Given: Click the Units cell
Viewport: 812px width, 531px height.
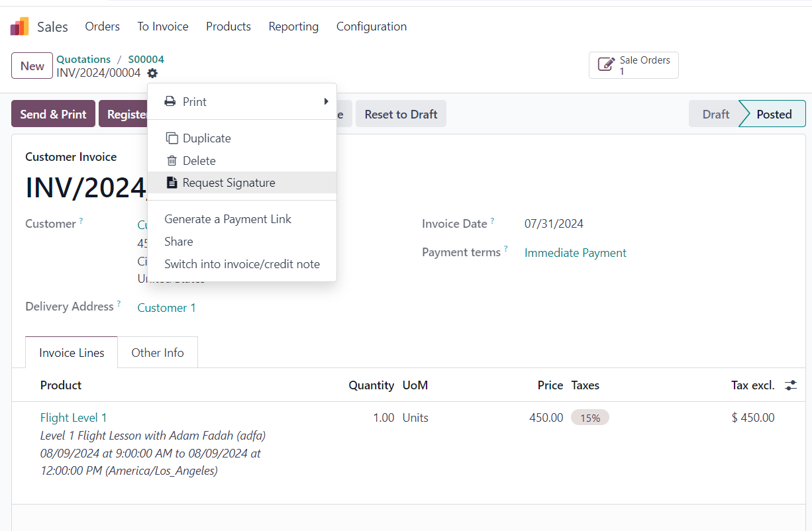Looking at the screenshot, I should 415,418.
